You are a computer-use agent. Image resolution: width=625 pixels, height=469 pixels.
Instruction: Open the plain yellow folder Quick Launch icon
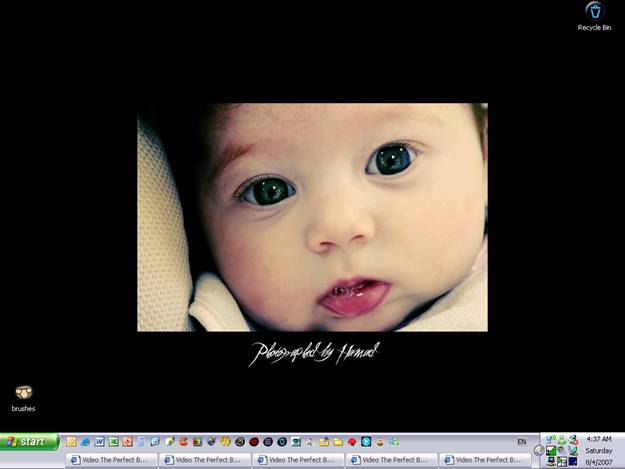[x=338, y=442]
